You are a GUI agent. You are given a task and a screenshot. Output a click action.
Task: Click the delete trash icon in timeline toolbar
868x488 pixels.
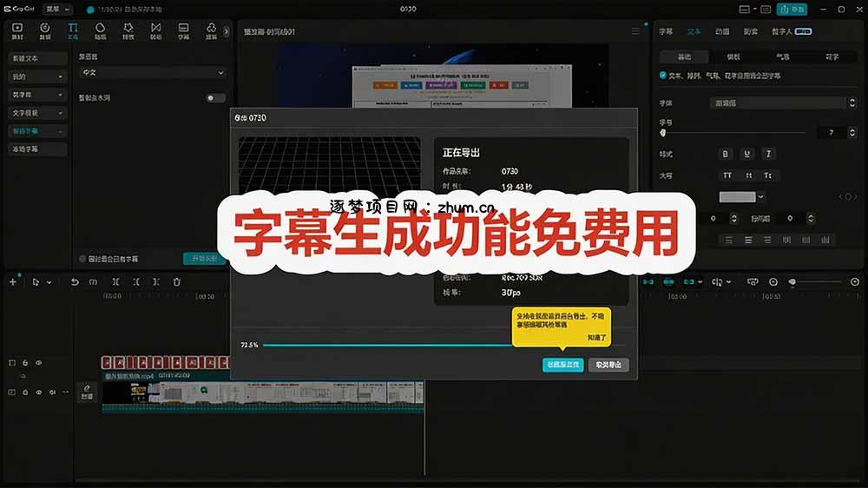(177, 282)
